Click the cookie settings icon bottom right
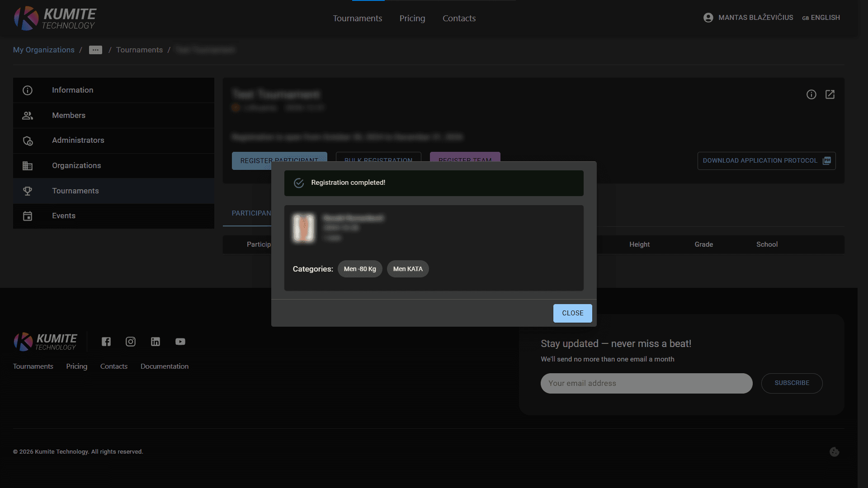Image resolution: width=868 pixels, height=488 pixels. pos(834,451)
